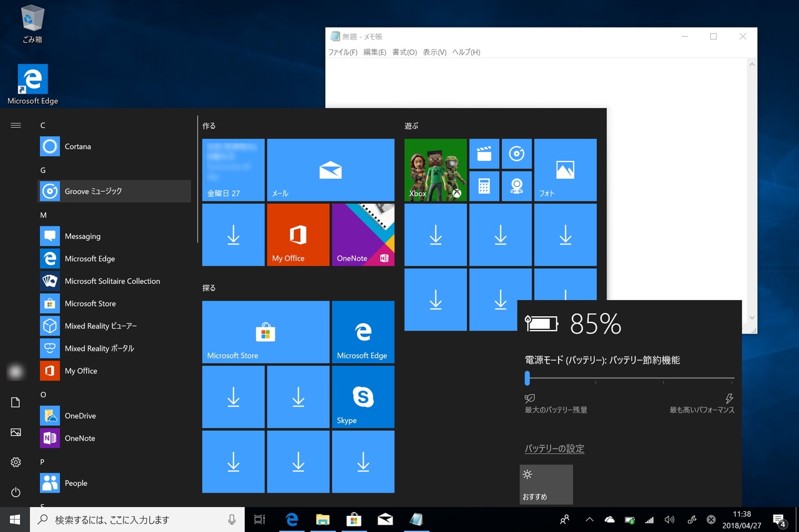Open Groove ミュージック in the app list
Image resolution: width=799 pixels, height=532 pixels.
tap(115, 191)
